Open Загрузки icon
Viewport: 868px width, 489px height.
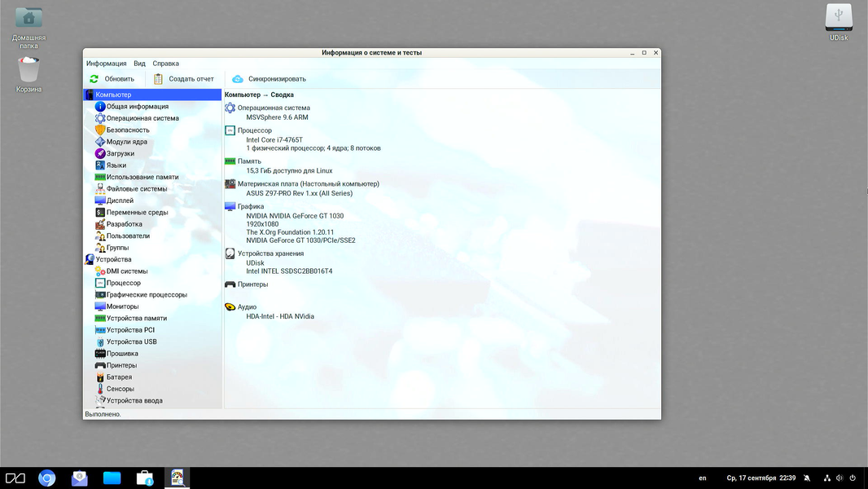click(x=100, y=153)
